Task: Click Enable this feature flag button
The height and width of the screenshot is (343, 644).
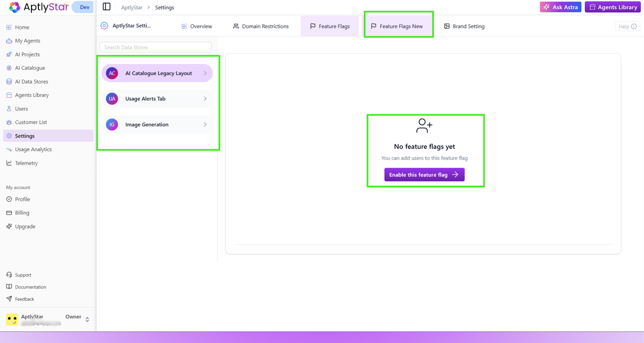Action: pos(424,174)
